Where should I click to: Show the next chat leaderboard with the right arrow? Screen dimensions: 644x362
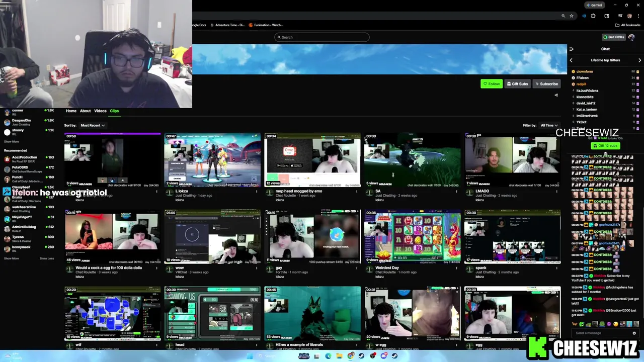coord(639,60)
